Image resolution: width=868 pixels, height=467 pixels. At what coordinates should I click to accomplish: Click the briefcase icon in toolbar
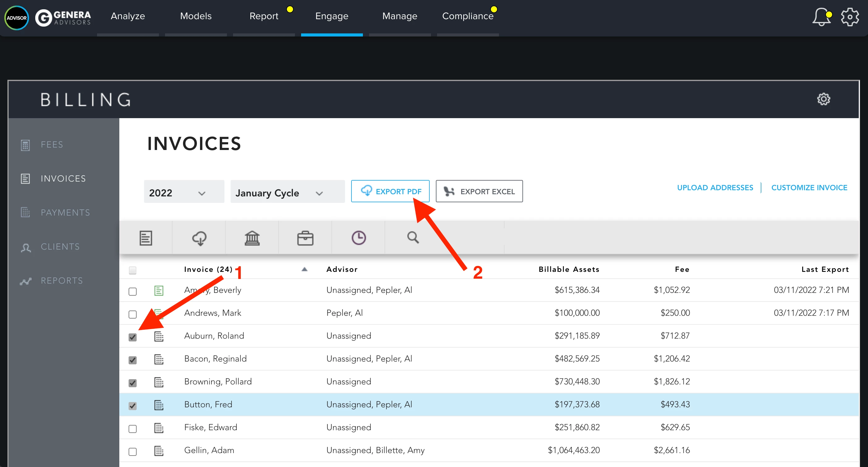[305, 238]
